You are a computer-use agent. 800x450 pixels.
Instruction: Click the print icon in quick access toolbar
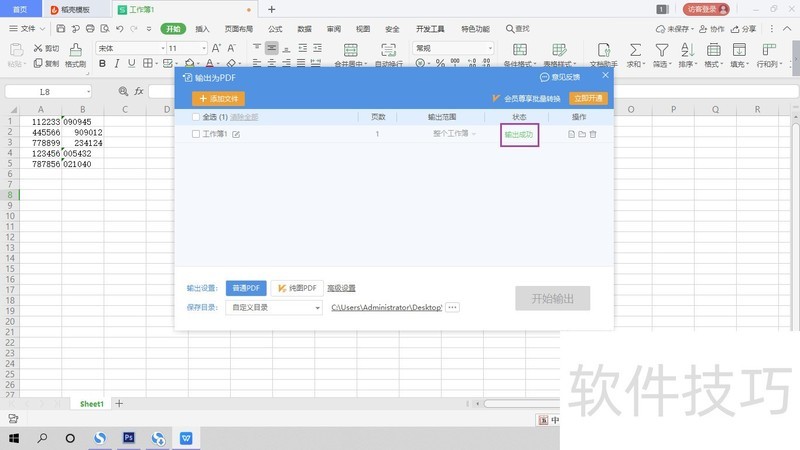click(x=90, y=29)
